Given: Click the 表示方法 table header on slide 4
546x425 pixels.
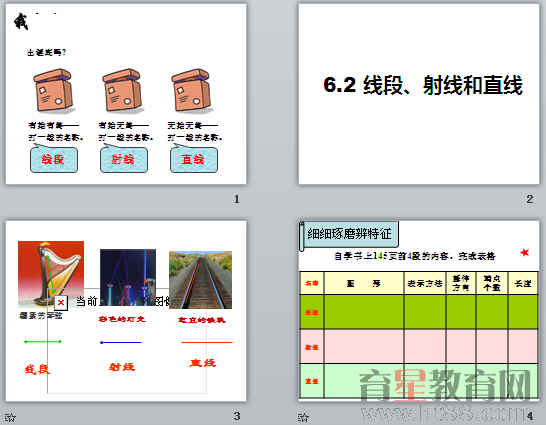Looking at the screenshot, I should pyautogui.click(x=425, y=283).
